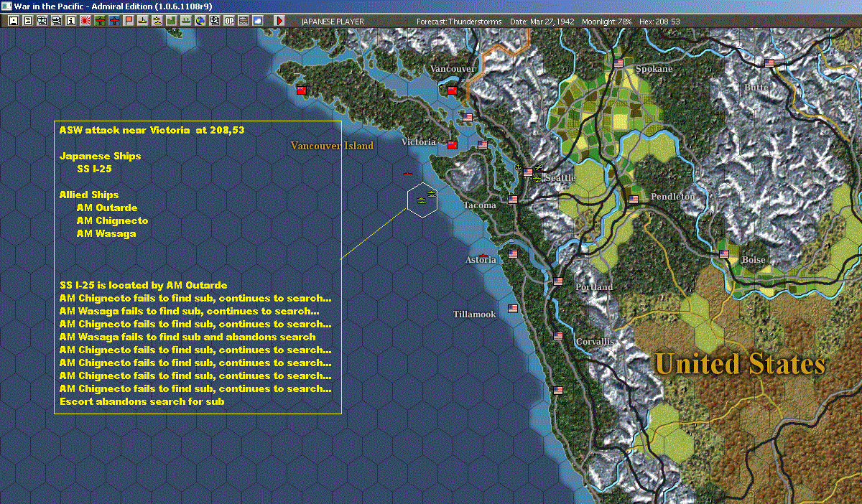Click 'AM Wasaga fails to find sub and abandons search'
This screenshot has height=504, width=862.
tap(187, 337)
